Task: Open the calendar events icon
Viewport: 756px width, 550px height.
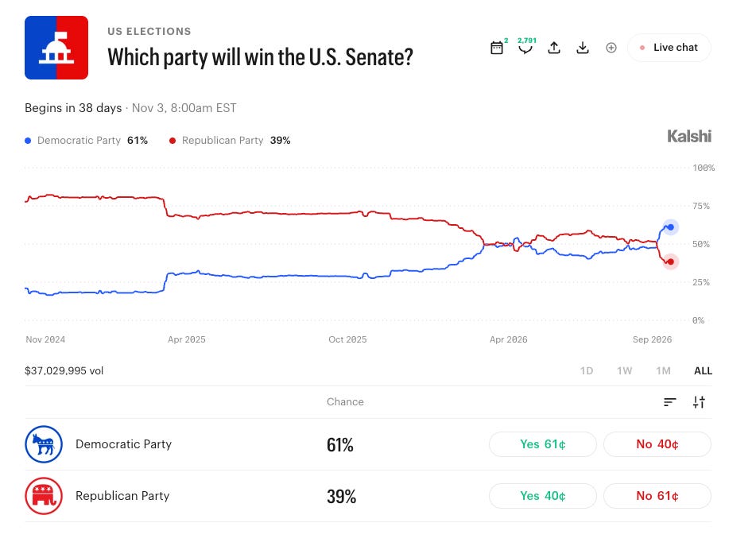Action: coord(497,48)
